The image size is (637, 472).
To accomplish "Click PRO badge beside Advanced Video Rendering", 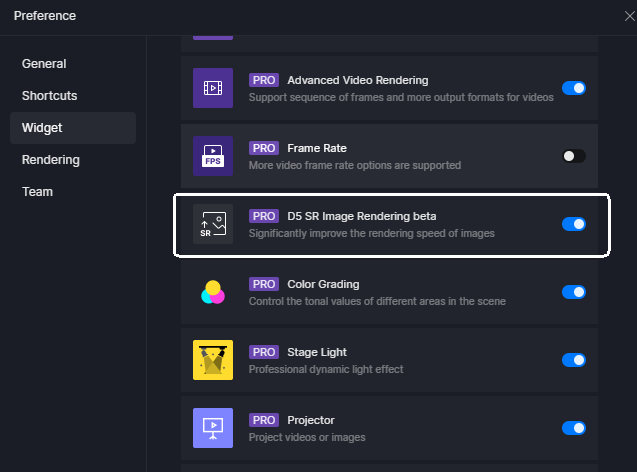I will click(264, 80).
